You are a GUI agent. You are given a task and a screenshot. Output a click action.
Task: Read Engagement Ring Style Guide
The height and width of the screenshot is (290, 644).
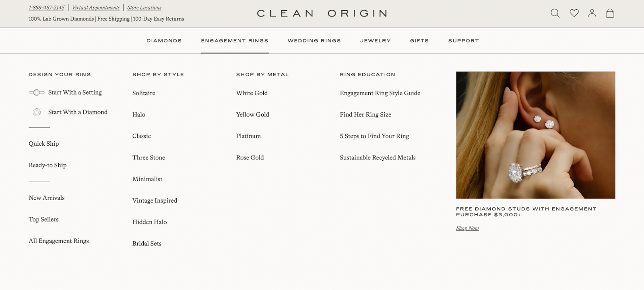pyautogui.click(x=380, y=93)
